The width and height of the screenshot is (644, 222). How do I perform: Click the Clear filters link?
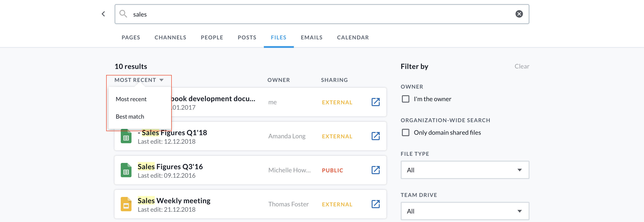tap(521, 66)
